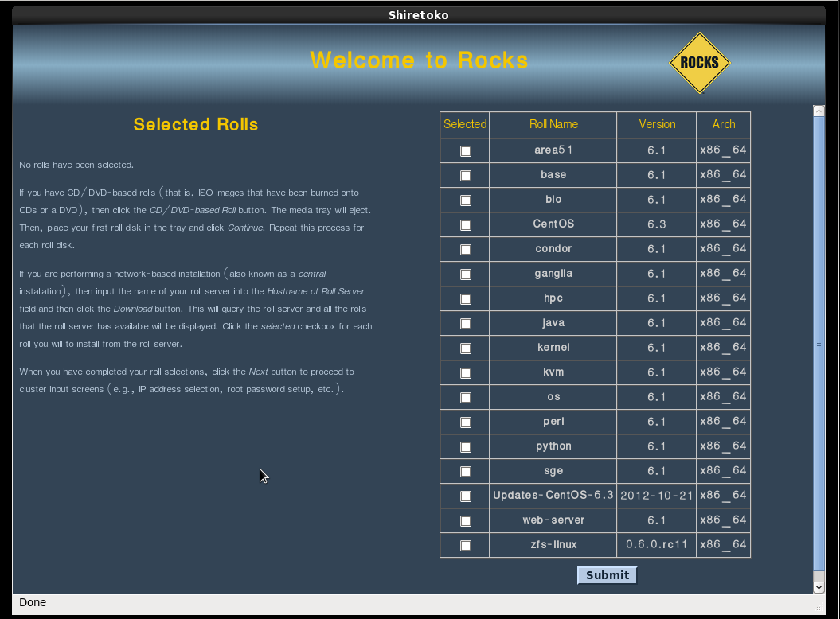Tick the bio roll checkbox

coord(466,200)
